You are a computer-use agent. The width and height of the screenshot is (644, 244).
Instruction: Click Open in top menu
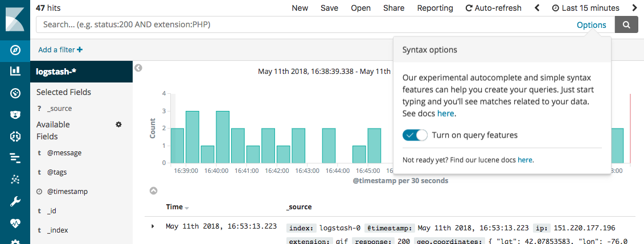click(360, 8)
